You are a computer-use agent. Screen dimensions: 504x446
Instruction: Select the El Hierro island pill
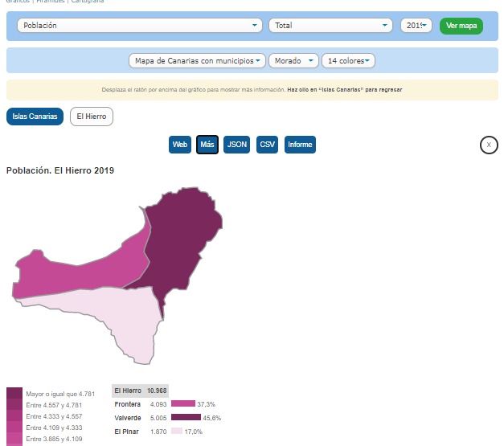click(x=92, y=117)
